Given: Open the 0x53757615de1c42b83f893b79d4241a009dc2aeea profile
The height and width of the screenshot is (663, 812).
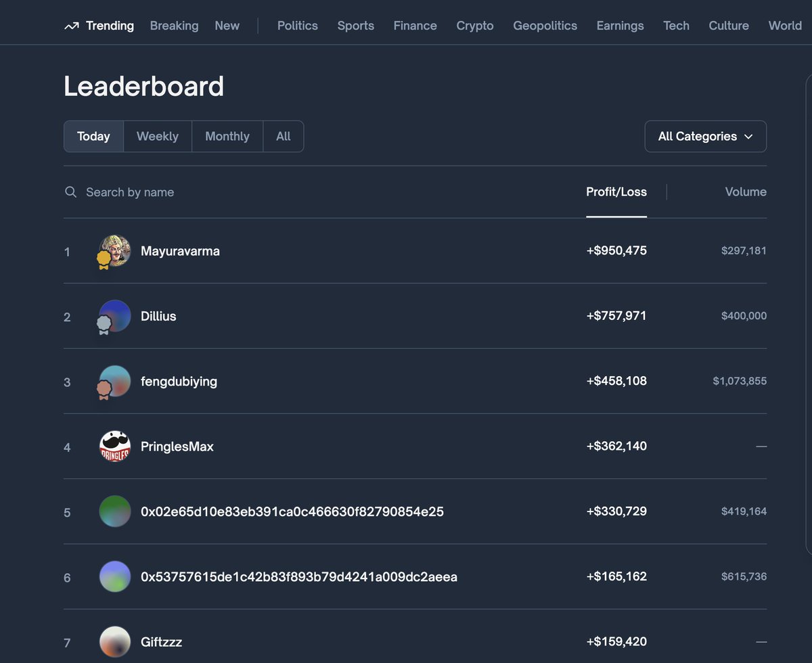Looking at the screenshot, I should 299,577.
